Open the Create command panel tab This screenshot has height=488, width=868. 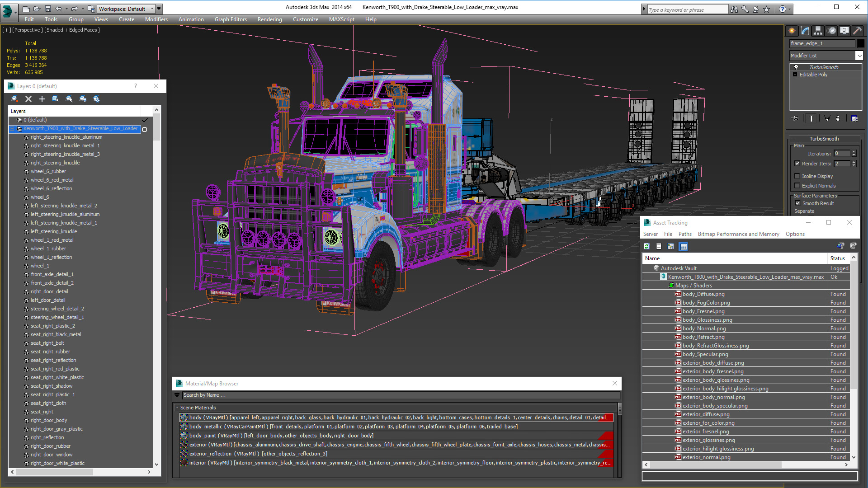(x=792, y=31)
